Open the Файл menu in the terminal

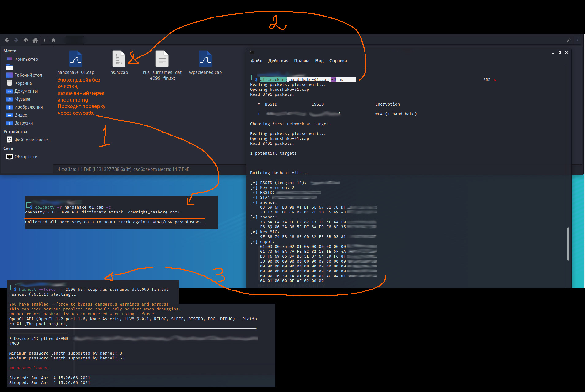pos(256,61)
